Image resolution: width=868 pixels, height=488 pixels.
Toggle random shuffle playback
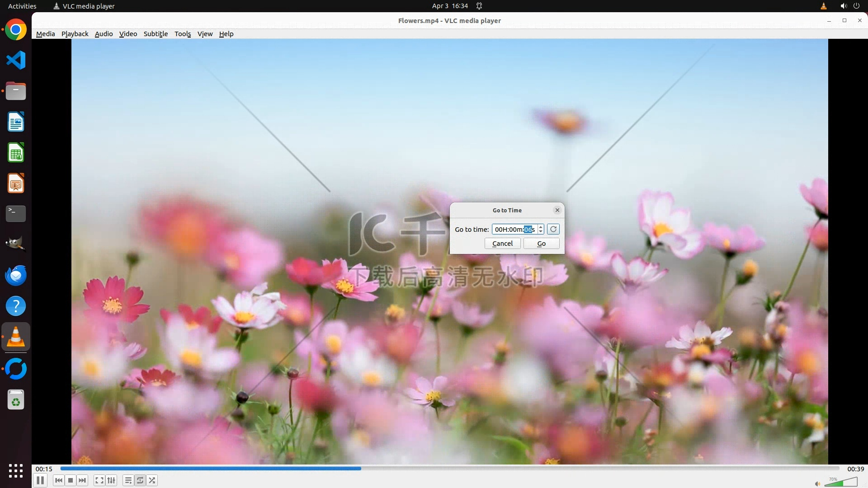(x=152, y=480)
